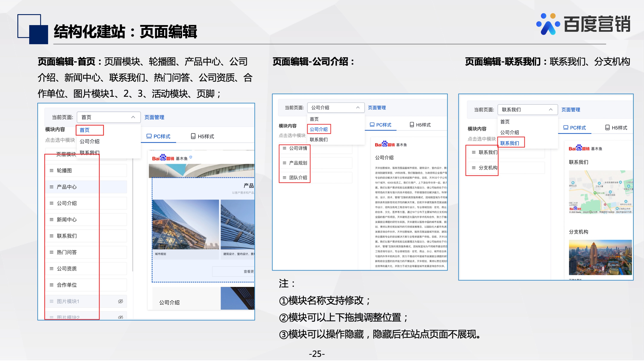Screen dimensions: 644x362
Task: Pick 公司介绍 in the right panel dropdown list
Action: click(x=510, y=132)
